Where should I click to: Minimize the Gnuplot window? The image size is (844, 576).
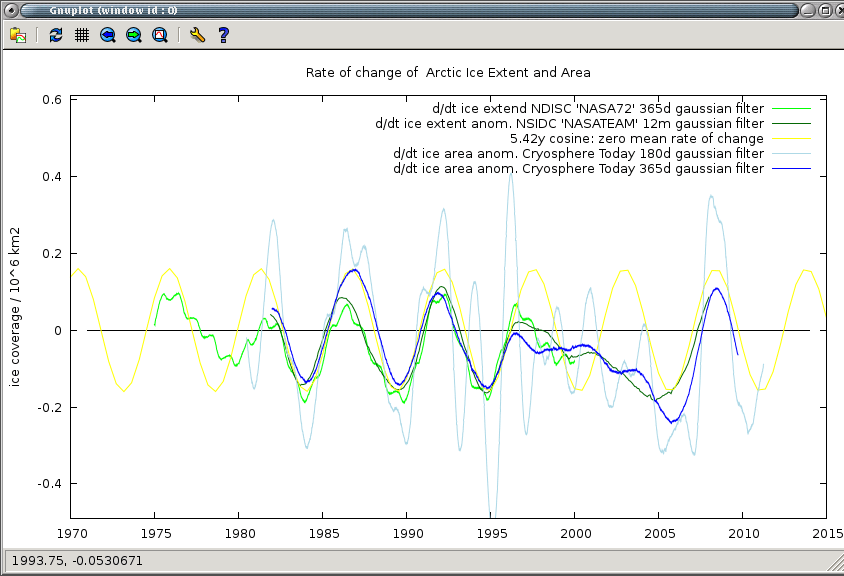click(807, 10)
